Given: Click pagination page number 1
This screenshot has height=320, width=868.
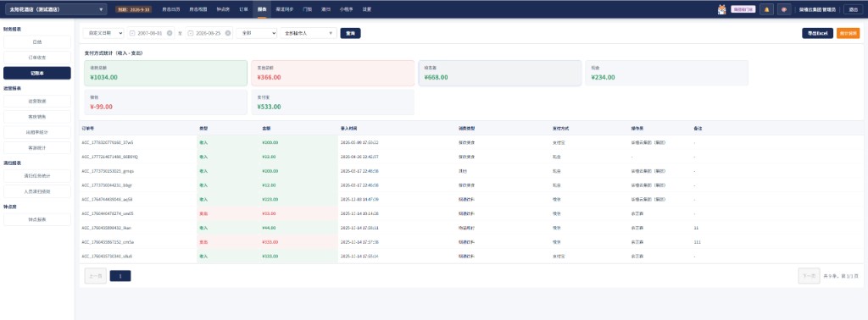Looking at the screenshot, I should [120, 275].
